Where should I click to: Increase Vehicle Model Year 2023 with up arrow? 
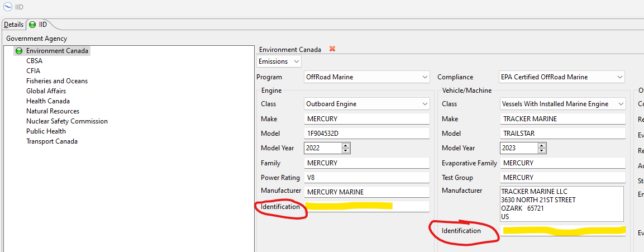[542, 145]
